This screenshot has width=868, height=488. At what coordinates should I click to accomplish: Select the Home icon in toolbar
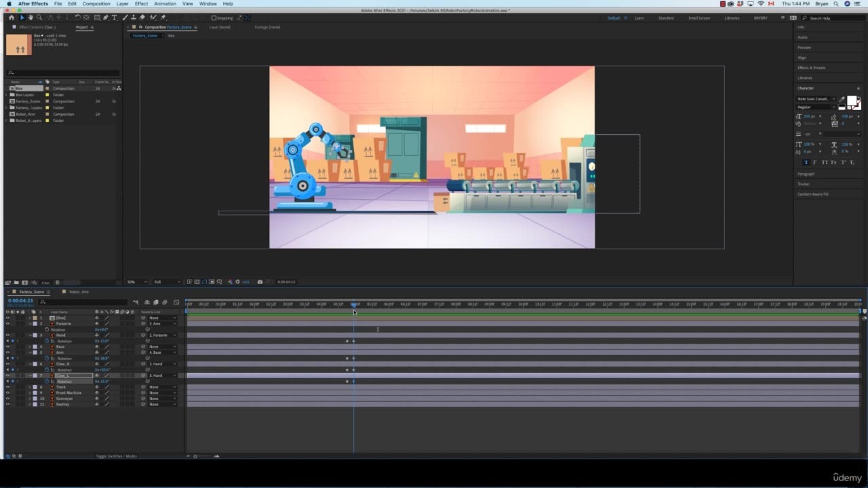(12, 18)
